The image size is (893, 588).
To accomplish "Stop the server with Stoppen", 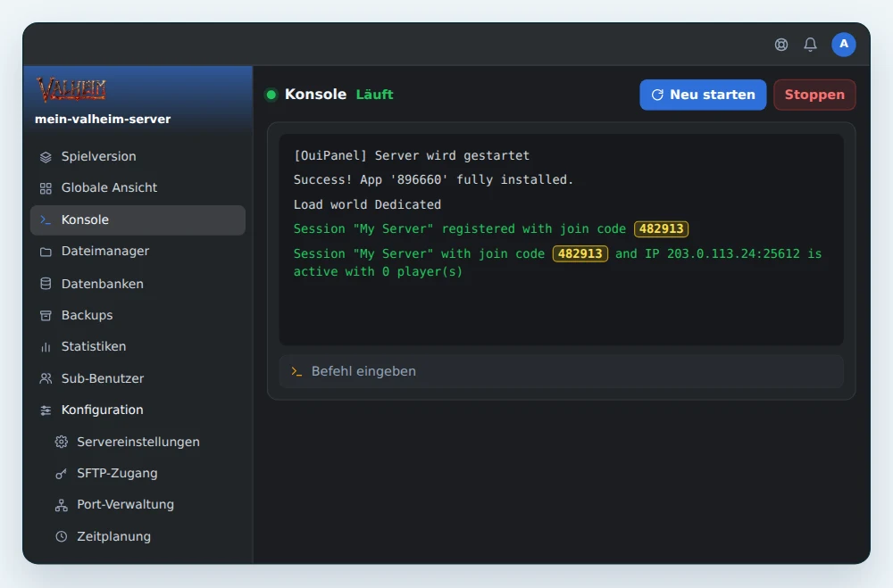I will click(814, 95).
